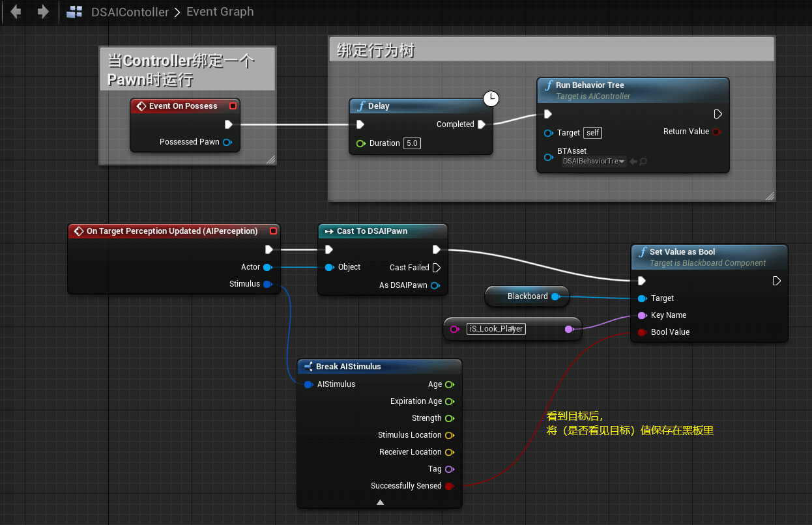Open the BTAsset DSAIBehaviorTree dropdown
This screenshot has width=812, height=525.
pos(594,161)
